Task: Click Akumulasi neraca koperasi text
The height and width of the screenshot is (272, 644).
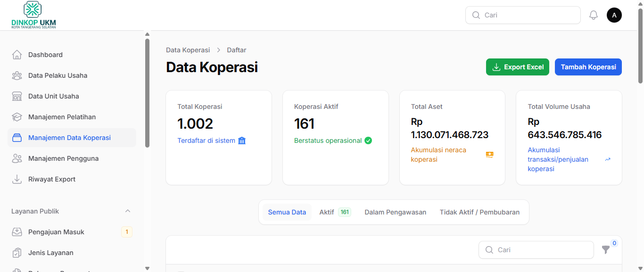Action: pos(438,155)
